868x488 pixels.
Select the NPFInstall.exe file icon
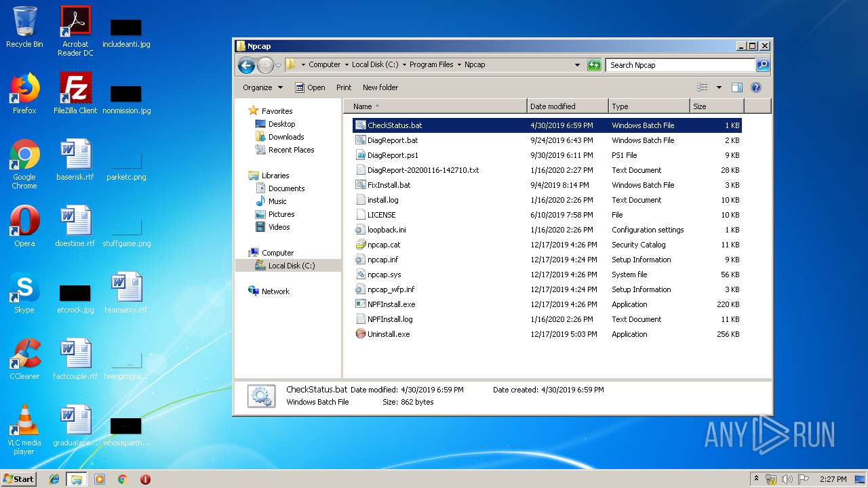(361, 304)
